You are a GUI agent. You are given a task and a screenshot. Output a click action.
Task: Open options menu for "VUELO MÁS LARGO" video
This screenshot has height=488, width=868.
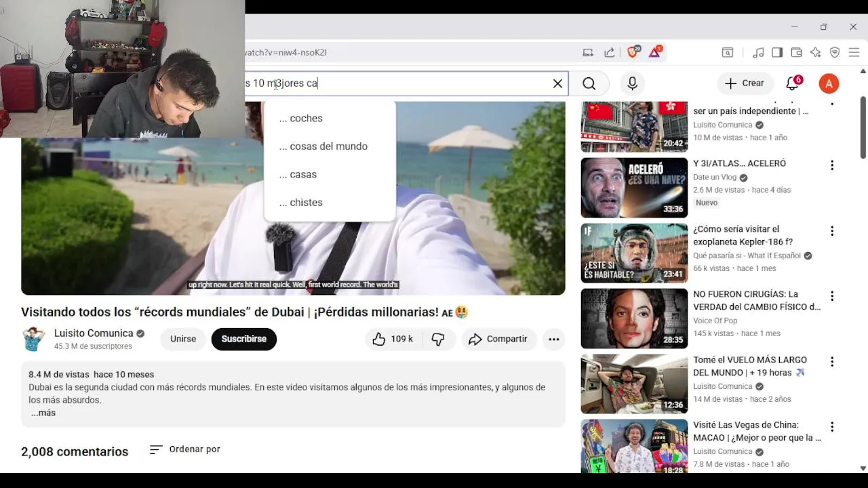tap(831, 361)
